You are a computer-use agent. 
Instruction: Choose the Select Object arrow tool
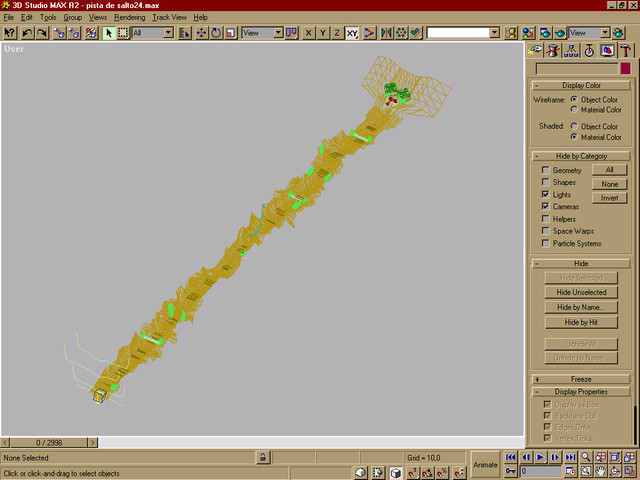(109, 33)
